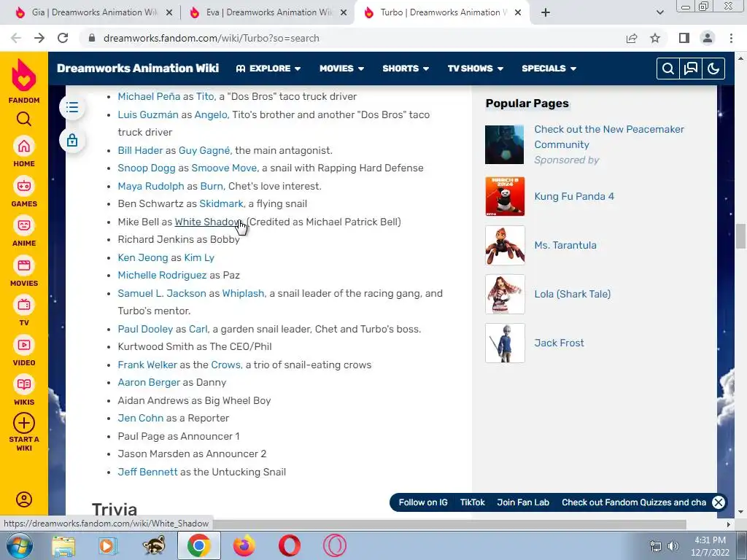747x560 pixels.
Task: Click the page lock icon
Action: pyautogui.click(x=72, y=141)
